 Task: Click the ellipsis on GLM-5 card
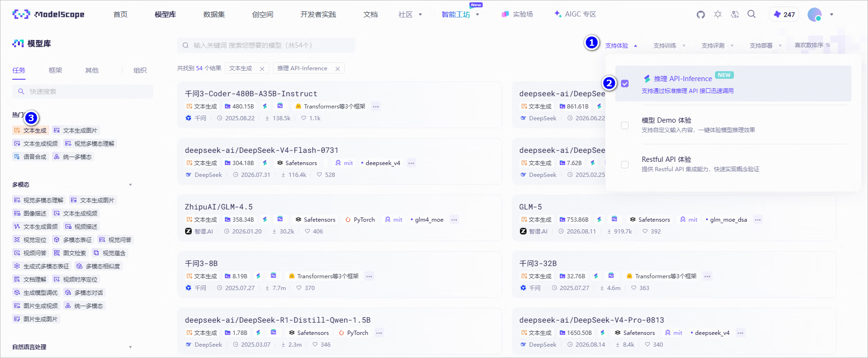pos(758,220)
